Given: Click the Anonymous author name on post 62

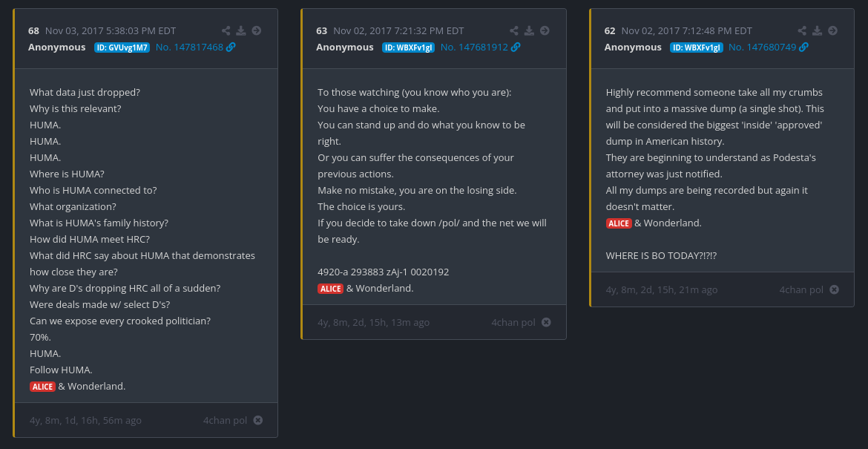Looking at the screenshot, I should point(633,47).
